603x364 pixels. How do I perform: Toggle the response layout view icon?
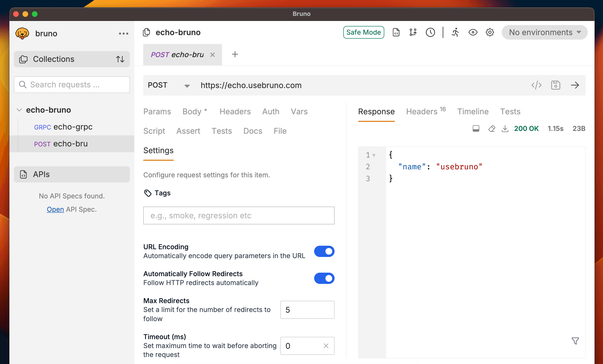coord(476,128)
